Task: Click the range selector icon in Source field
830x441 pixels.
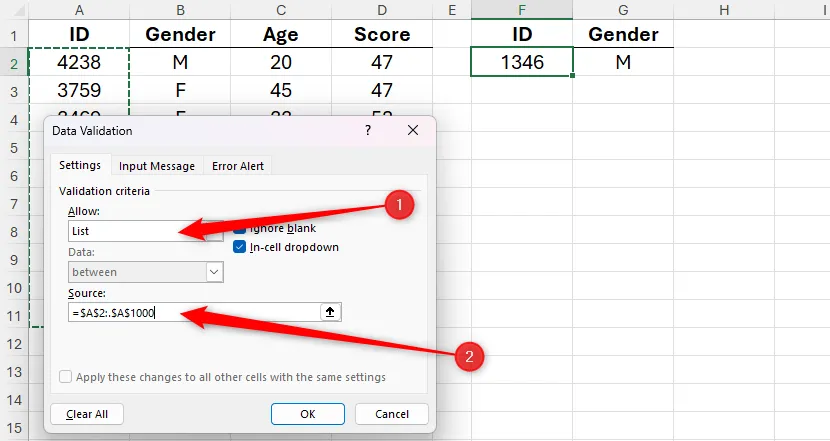Action: click(x=331, y=313)
